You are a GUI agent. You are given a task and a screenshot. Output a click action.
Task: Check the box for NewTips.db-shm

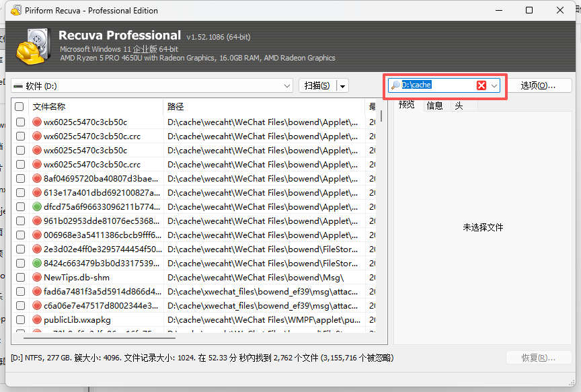click(20, 278)
